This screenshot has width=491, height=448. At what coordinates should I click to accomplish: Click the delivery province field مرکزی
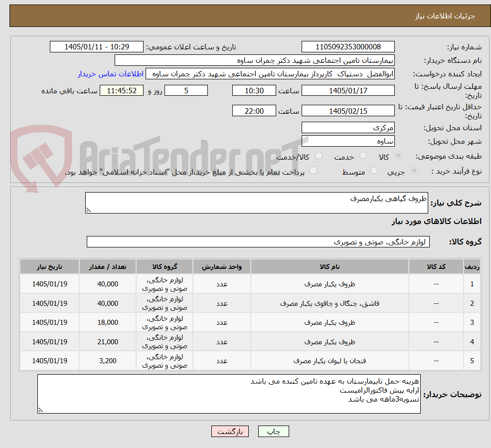tap(348, 128)
